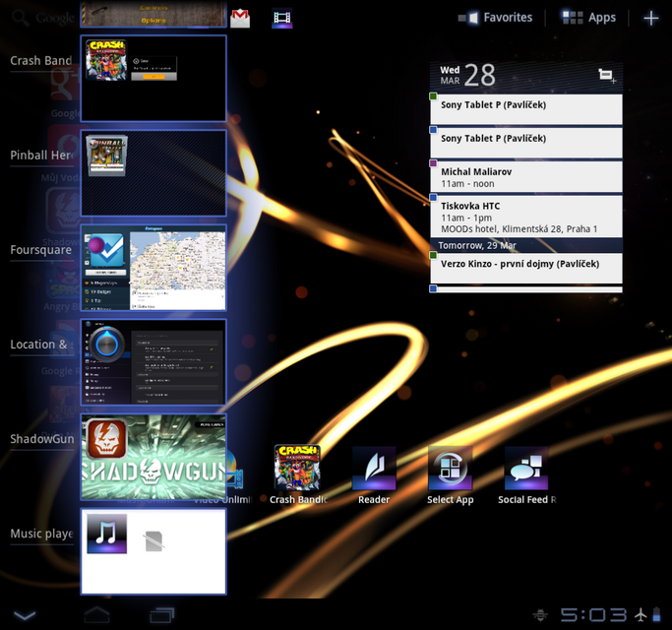The width and height of the screenshot is (672, 630).
Task: Click the Google search magnifier icon
Action: click(20, 18)
